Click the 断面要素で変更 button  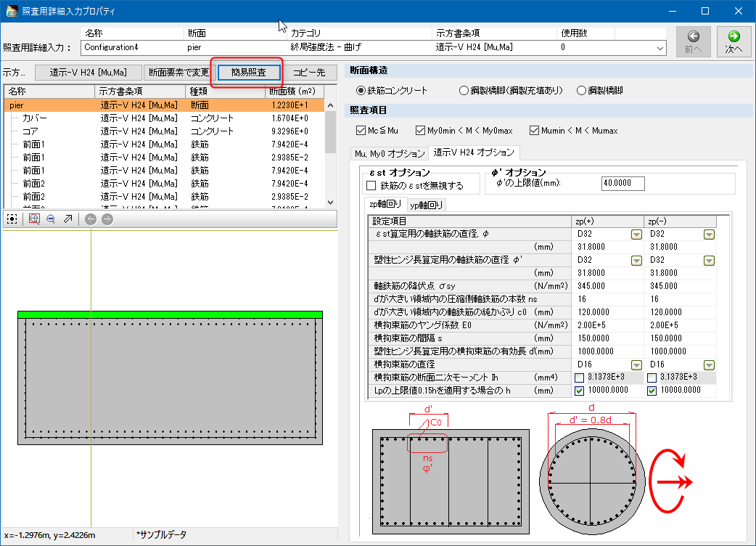[178, 73]
